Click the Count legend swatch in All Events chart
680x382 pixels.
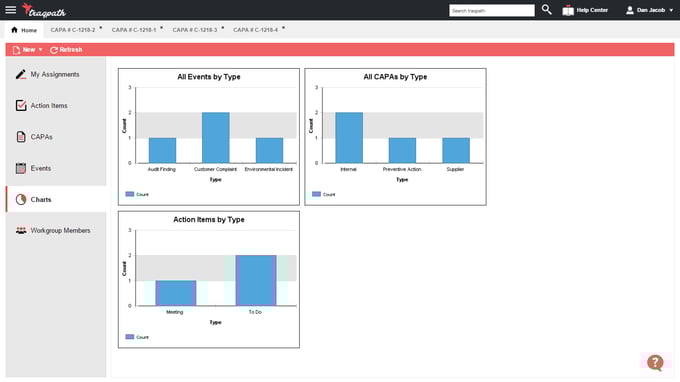coord(130,194)
